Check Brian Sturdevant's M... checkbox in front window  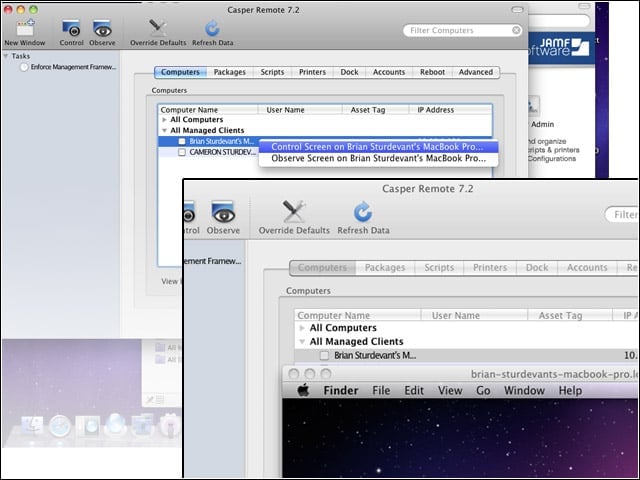point(324,356)
